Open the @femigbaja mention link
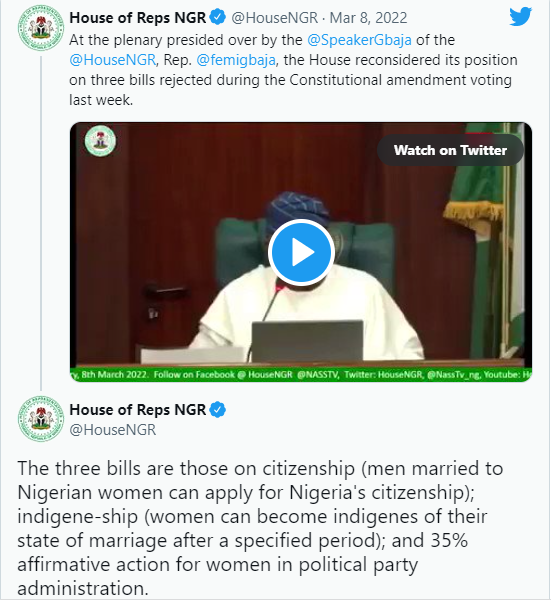 click(236, 60)
